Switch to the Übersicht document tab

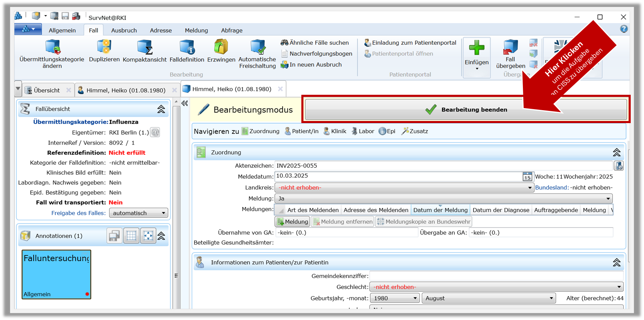coord(47,90)
